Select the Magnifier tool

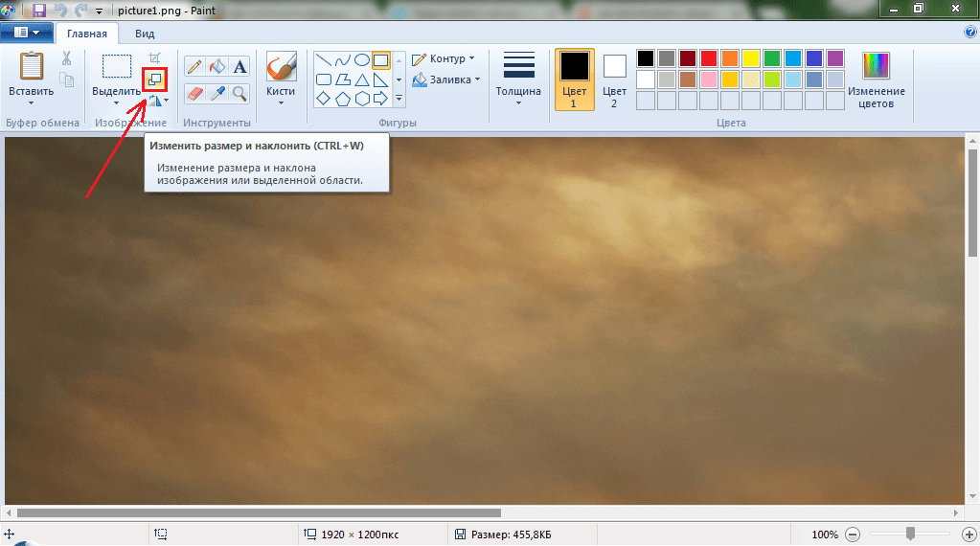pyautogui.click(x=239, y=94)
